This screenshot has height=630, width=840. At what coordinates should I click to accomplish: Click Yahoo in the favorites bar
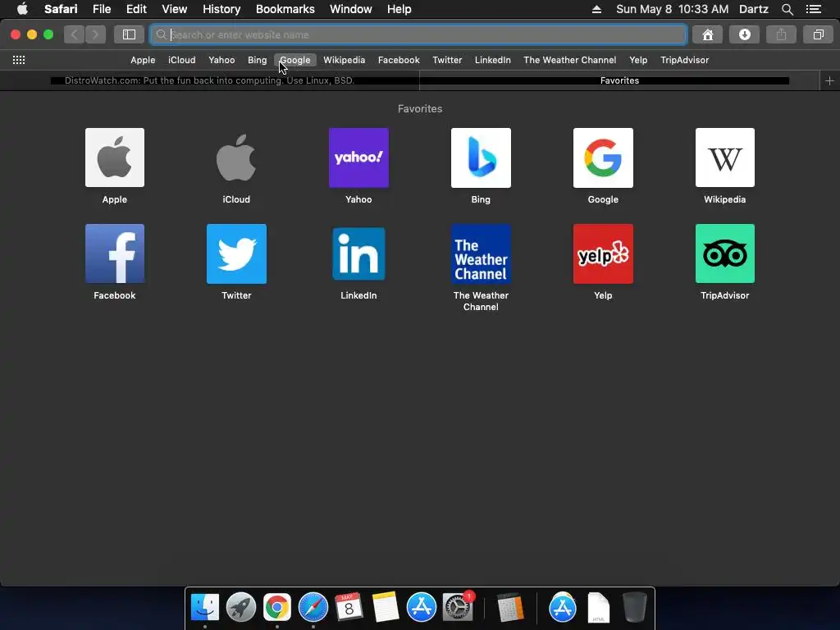[221, 60]
